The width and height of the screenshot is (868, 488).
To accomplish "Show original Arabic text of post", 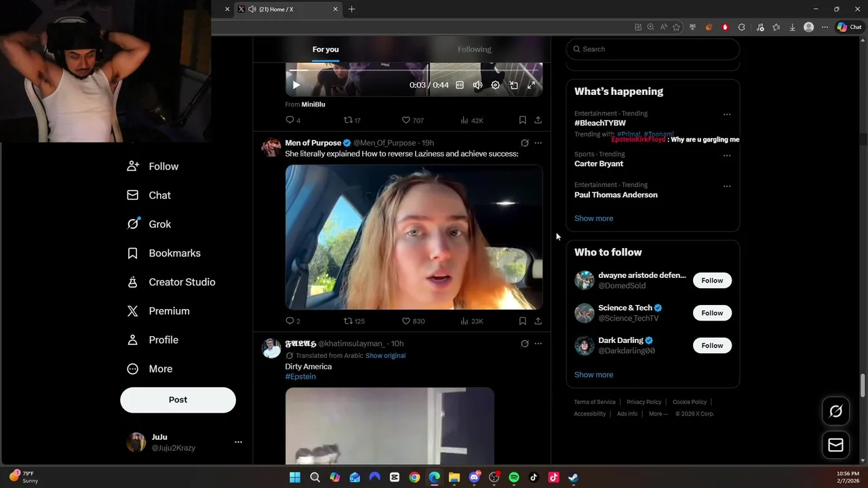I will [385, 356].
